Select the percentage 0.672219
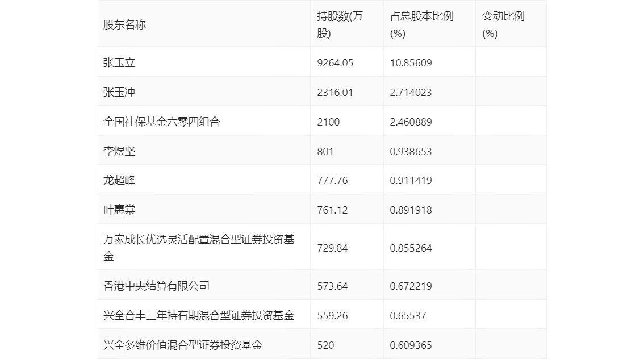The width and height of the screenshot is (644, 359). pos(411,286)
